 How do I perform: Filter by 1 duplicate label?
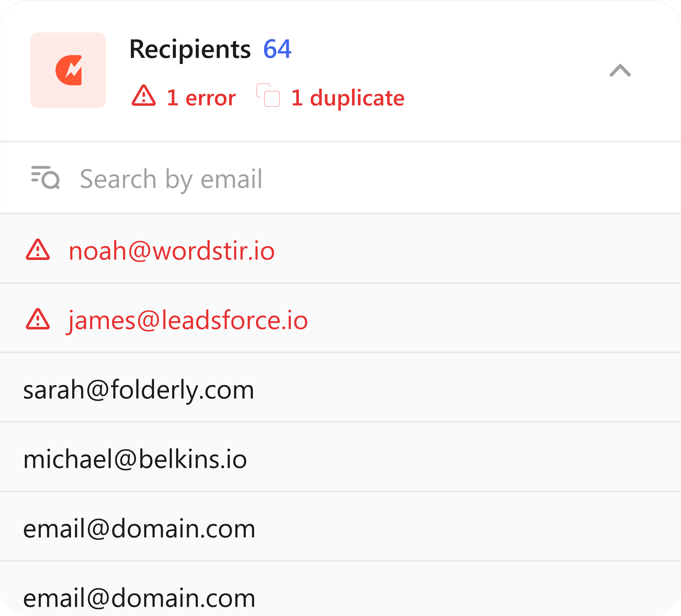348,98
